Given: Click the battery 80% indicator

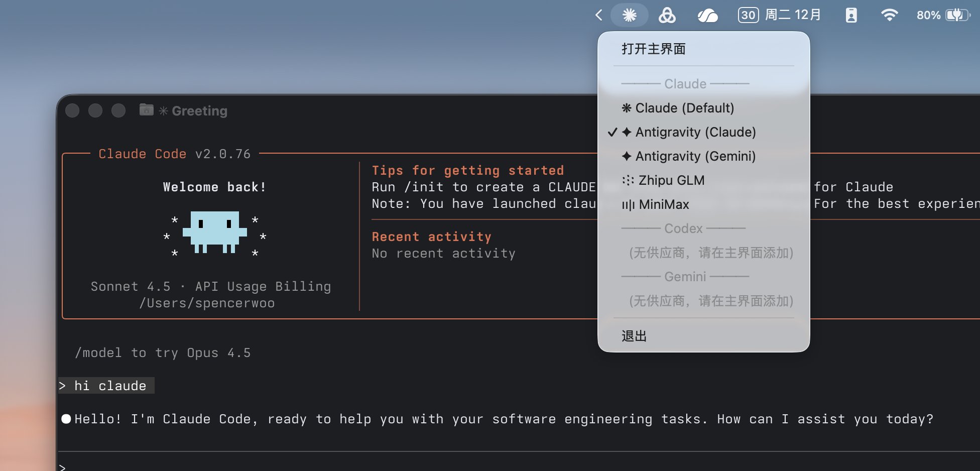Looking at the screenshot, I should coord(943,15).
